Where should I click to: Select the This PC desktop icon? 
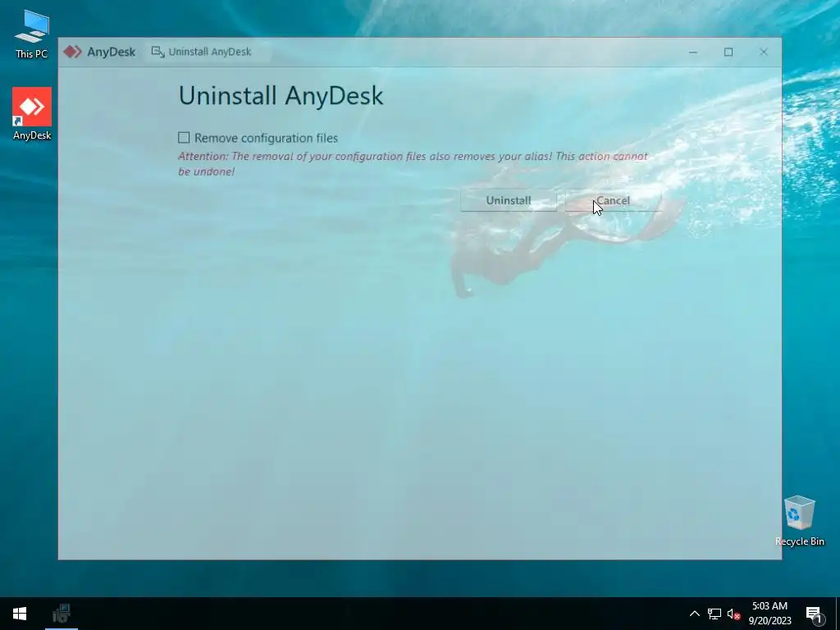[32, 34]
